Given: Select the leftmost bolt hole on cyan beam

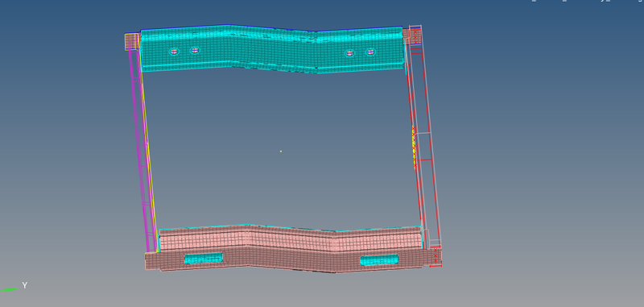Looking at the screenshot, I should tap(174, 52).
